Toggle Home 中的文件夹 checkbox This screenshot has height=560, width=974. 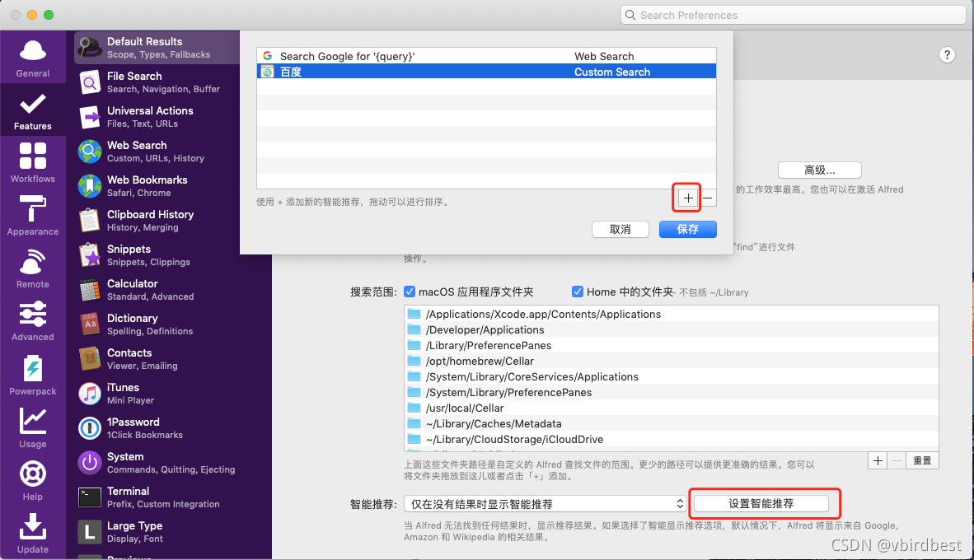coord(578,292)
